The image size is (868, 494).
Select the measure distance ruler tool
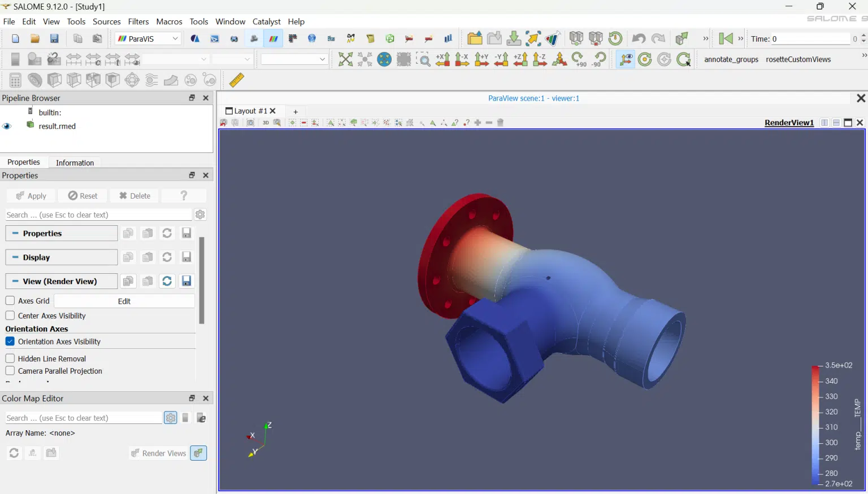click(x=236, y=80)
